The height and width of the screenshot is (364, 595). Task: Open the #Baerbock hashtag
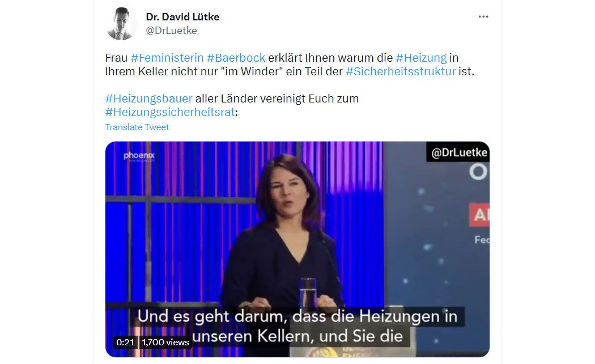(x=236, y=58)
